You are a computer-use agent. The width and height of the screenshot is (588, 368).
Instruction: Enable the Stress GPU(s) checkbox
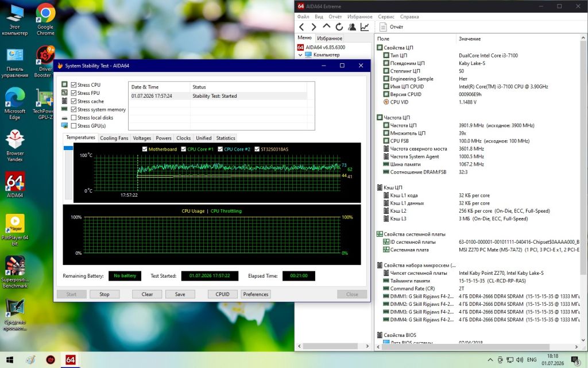[x=74, y=126]
